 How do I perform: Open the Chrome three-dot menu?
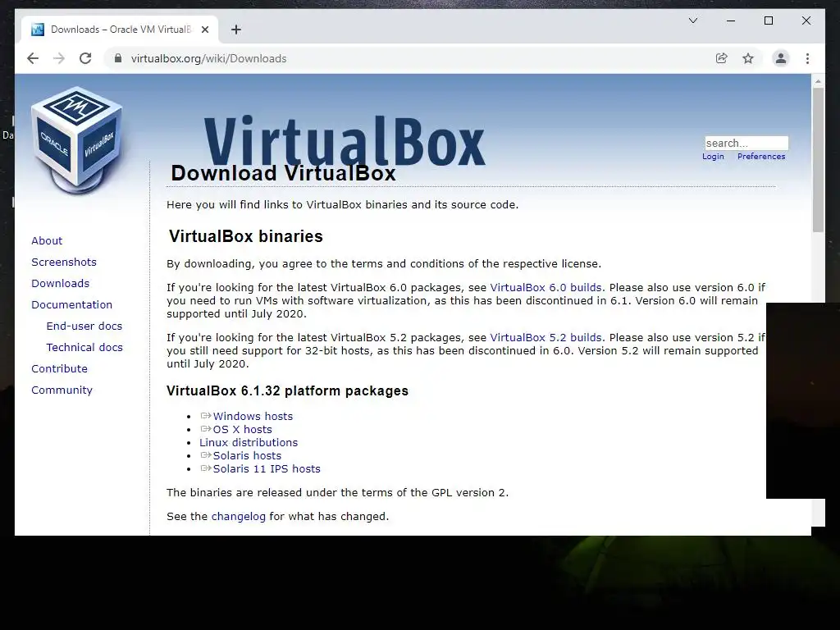[807, 58]
